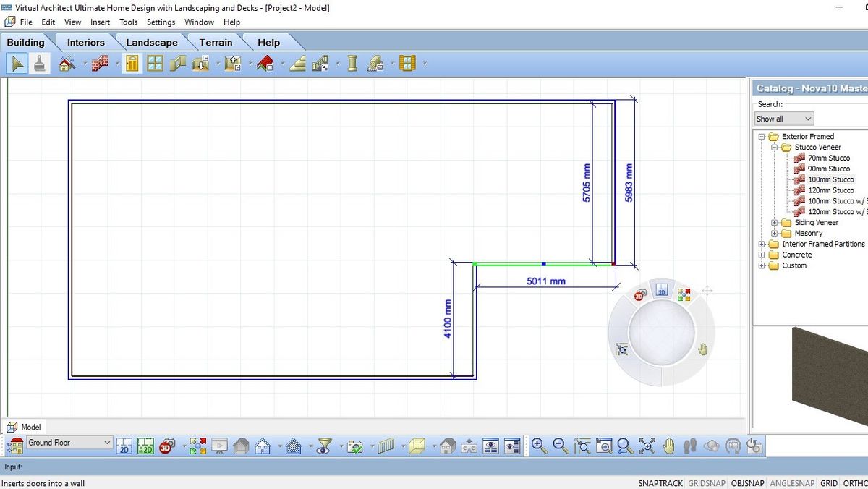The image size is (868, 489).
Task: Open the View menu
Action: point(72,22)
